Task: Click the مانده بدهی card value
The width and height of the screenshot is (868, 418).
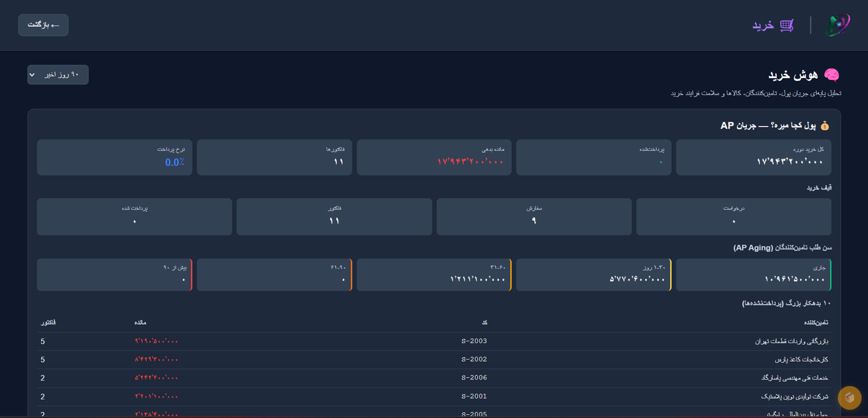Action: [x=470, y=162]
